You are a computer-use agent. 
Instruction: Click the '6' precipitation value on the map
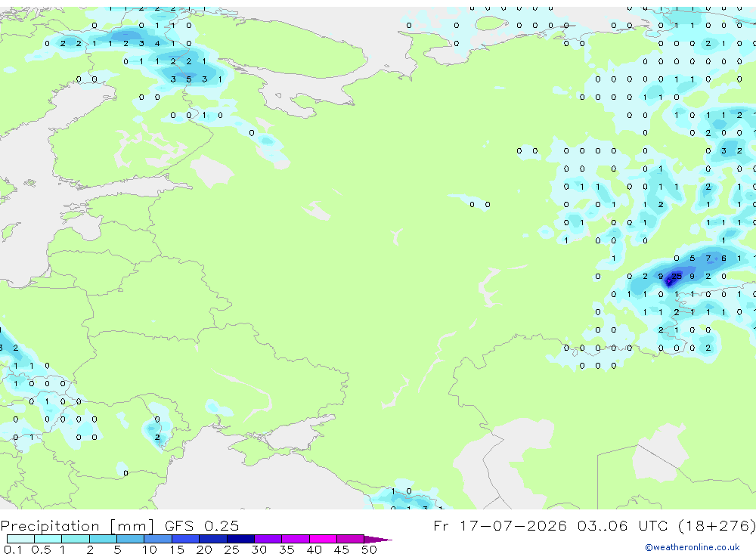click(x=723, y=258)
